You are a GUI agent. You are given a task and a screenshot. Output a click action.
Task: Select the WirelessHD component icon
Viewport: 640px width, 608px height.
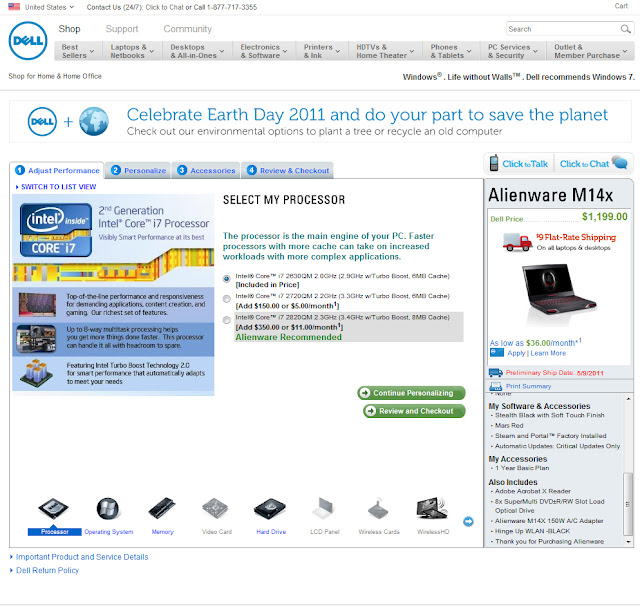tap(432, 508)
